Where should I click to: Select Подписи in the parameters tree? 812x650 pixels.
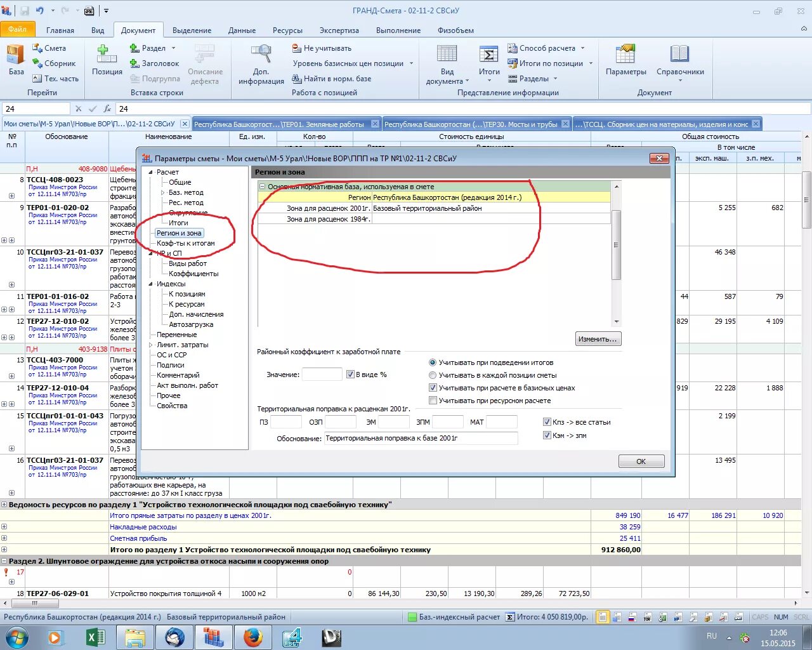(x=171, y=365)
